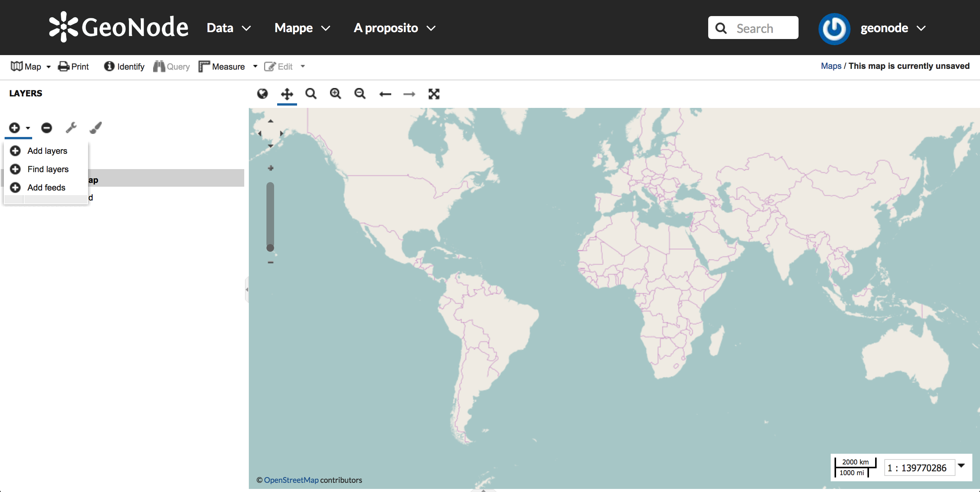Choose Find layers from the add menu
The width and height of the screenshot is (980, 492).
coord(47,169)
